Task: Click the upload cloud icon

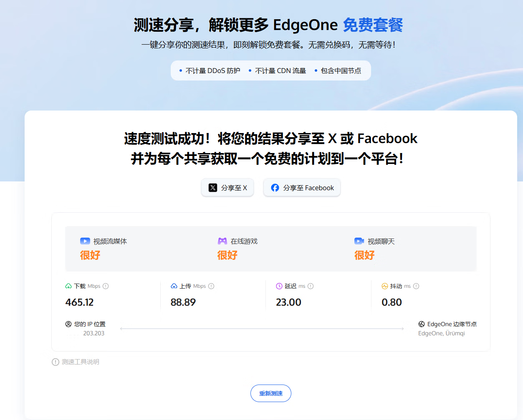Action: point(174,286)
